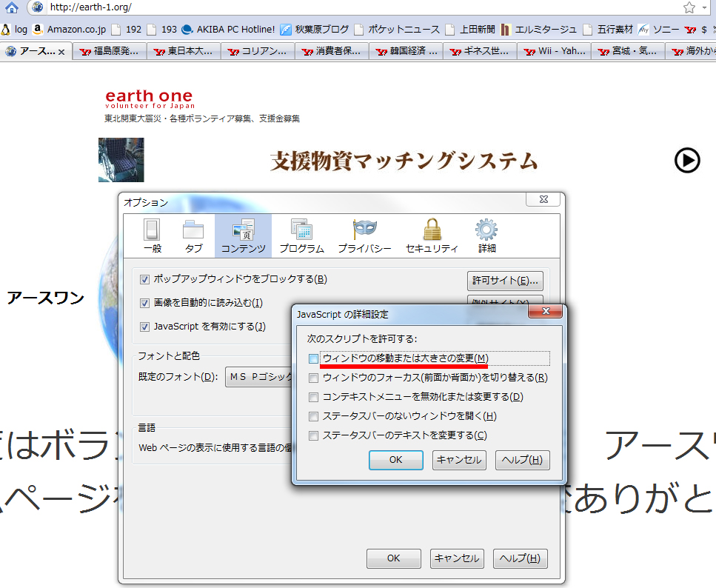This screenshot has height=588, width=716.
Task: Toggle コンテキストメニューを無効化または変更する checkbox
Action: (x=314, y=397)
